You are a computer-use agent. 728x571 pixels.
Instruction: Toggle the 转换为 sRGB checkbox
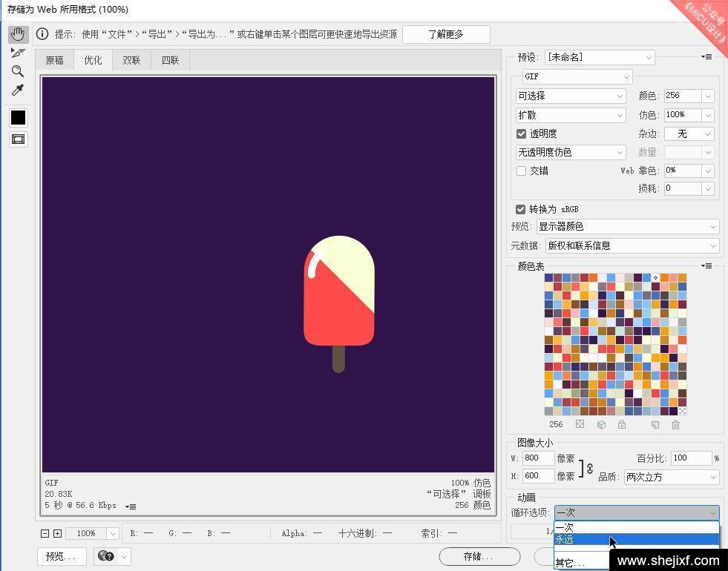pos(521,209)
